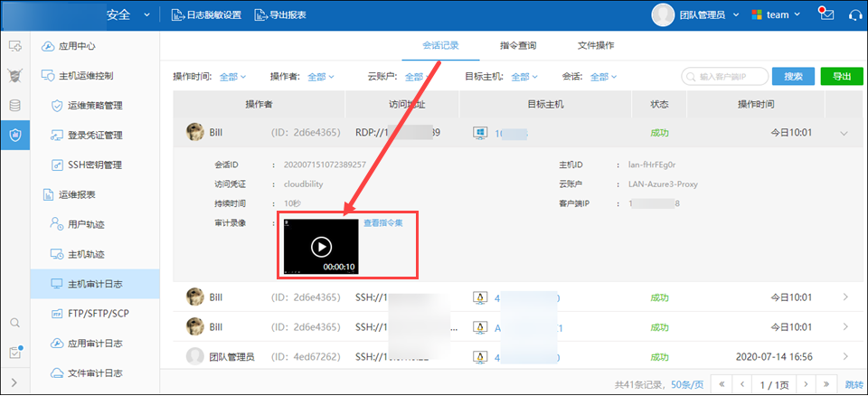Go to the previous page arrow
Screen dimensions: 868x396
742,383
